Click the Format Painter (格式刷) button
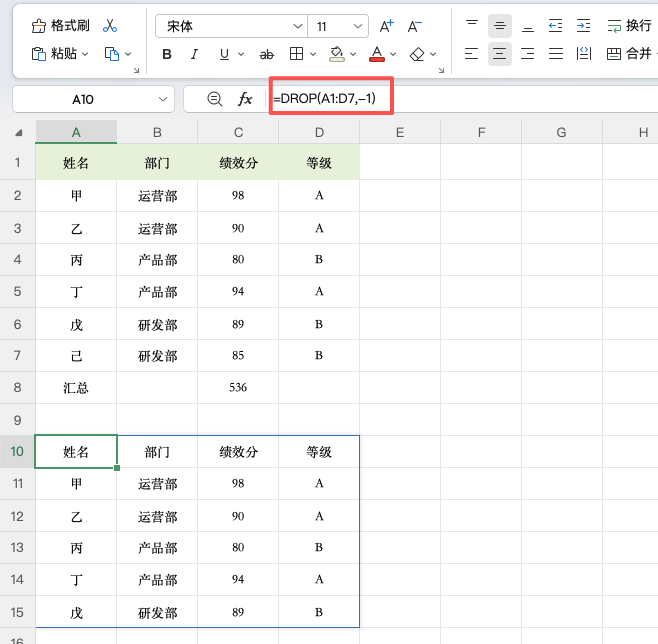 point(60,26)
